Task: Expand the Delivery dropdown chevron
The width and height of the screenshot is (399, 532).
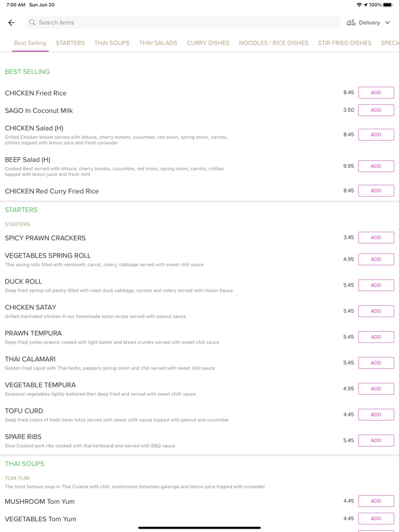Action: coord(388,23)
